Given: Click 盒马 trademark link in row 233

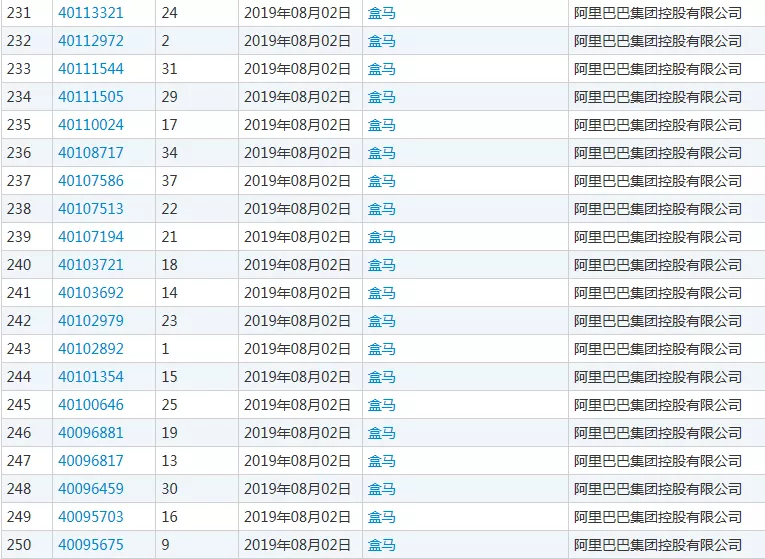Looking at the screenshot, I should (x=382, y=69).
